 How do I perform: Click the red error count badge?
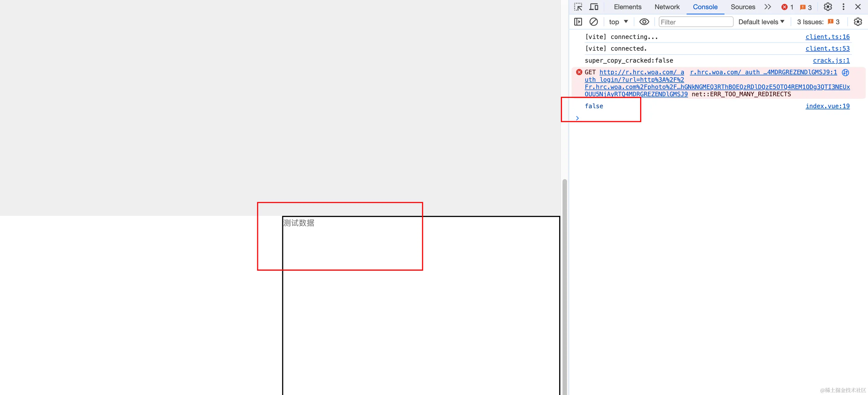[x=787, y=7]
